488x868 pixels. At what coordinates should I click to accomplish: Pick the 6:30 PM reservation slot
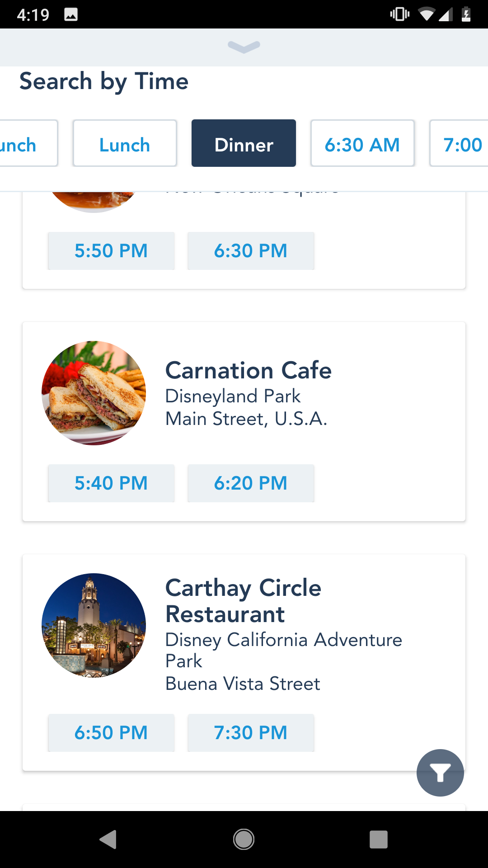click(x=251, y=251)
